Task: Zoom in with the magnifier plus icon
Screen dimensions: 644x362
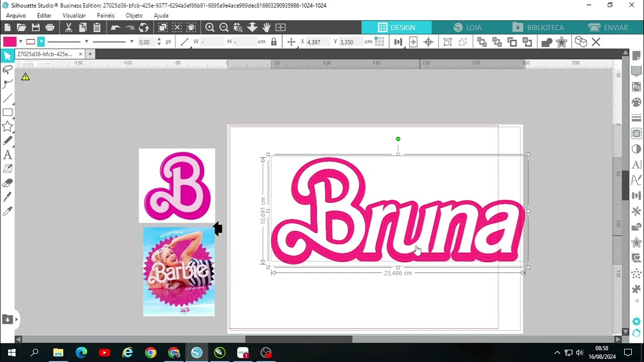Action: [x=210, y=27]
